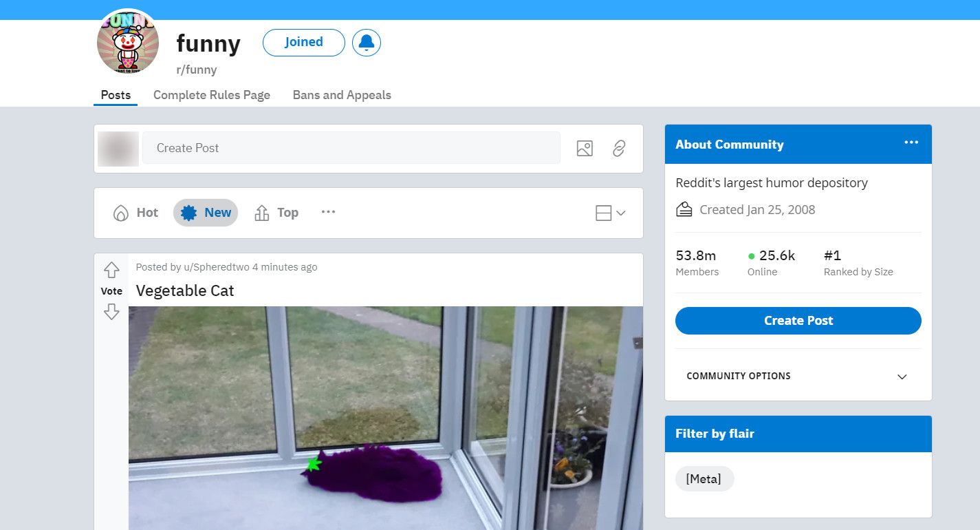The width and height of the screenshot is (980, 530).
Task: Upvote the Vegetable Cat post
Action: [111, 271]
